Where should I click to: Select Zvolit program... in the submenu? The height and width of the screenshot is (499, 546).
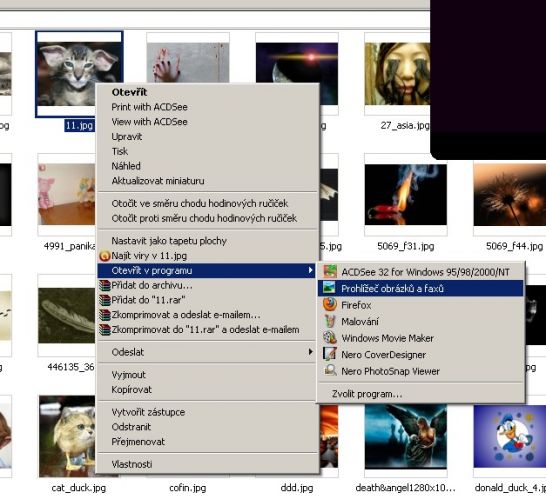point(367,394)
